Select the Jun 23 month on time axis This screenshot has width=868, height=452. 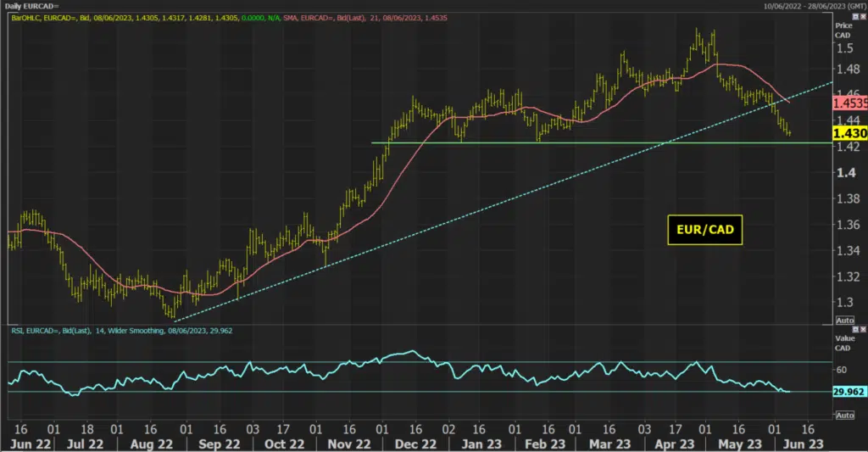click(804, 444)
